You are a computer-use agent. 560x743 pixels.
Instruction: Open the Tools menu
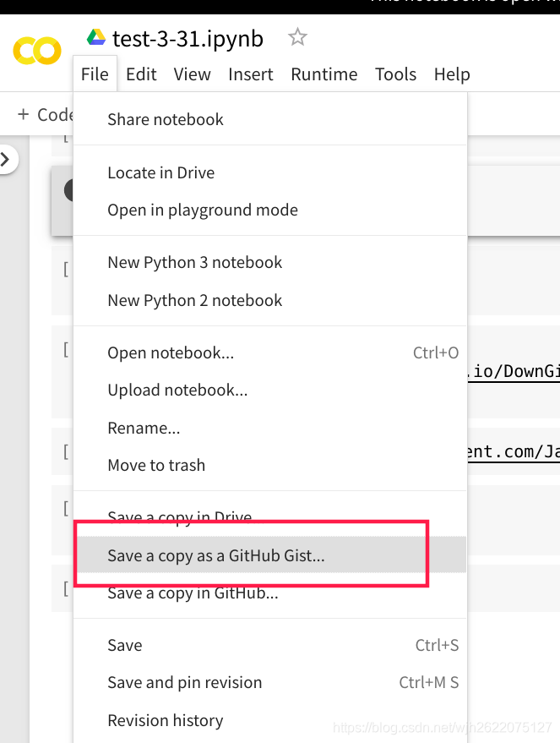[396, 74]
